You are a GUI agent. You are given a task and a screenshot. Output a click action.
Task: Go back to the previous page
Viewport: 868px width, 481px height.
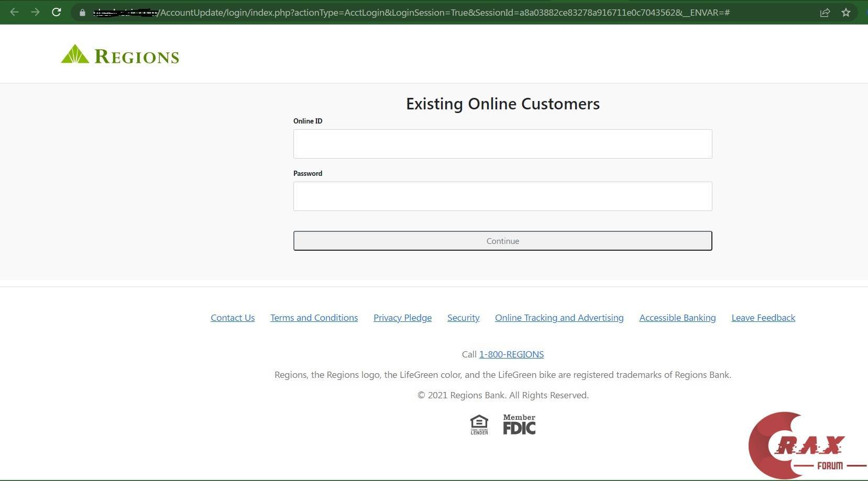pyautogui.click(x=15, y=12)
